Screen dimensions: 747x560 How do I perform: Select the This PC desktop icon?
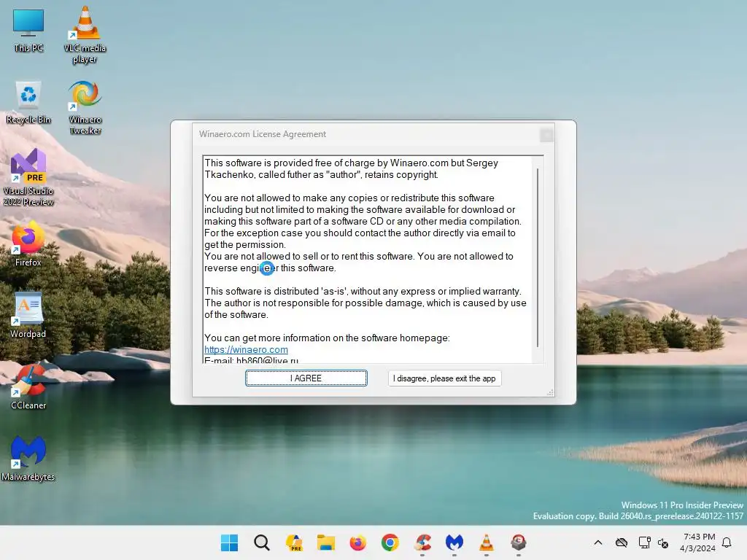coord(28,31)
